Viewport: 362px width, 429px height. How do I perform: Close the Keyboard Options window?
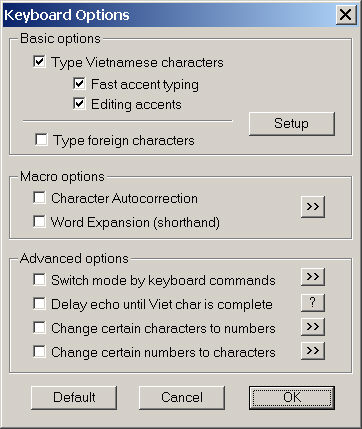click(x=346, y=15)
